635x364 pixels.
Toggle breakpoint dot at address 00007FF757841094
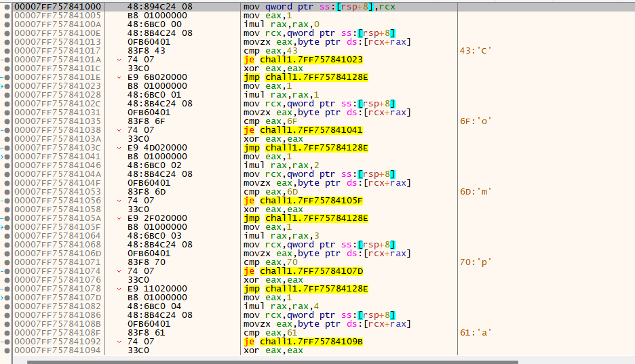click(7, 350)
